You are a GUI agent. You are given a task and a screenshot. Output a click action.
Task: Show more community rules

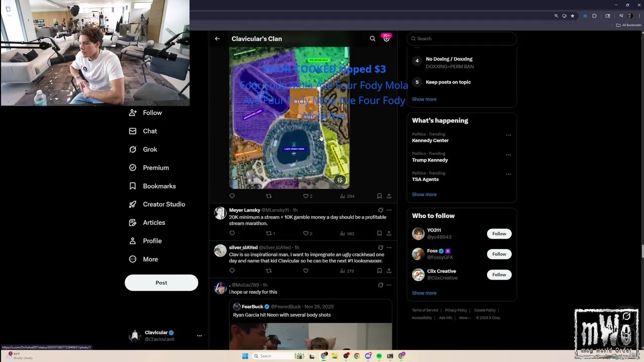click(x=424, y=99)
